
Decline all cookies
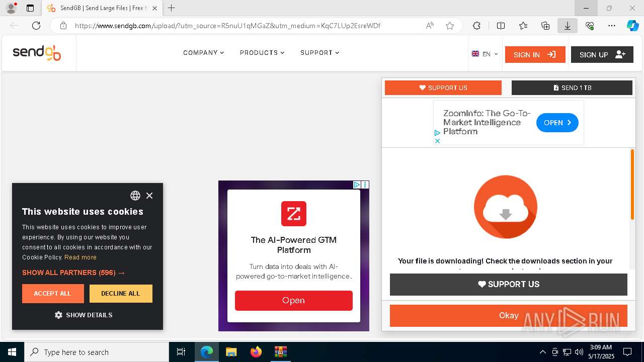point(121,294)
